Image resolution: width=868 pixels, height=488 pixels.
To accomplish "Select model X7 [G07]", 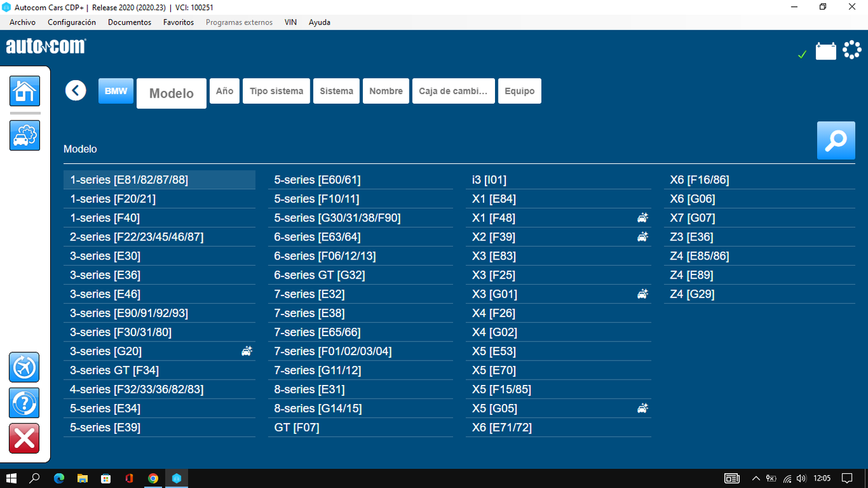I will [x=759, y=218].
